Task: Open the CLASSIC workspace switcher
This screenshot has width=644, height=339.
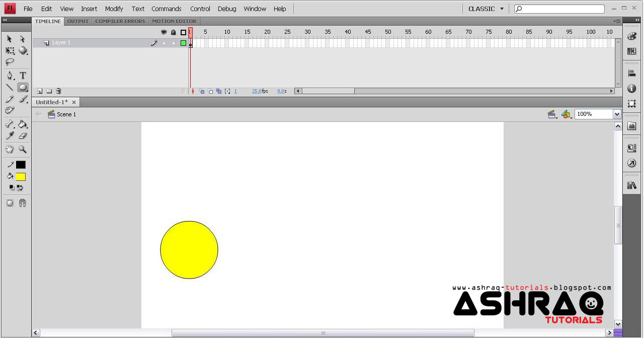Action: point(486,9)
